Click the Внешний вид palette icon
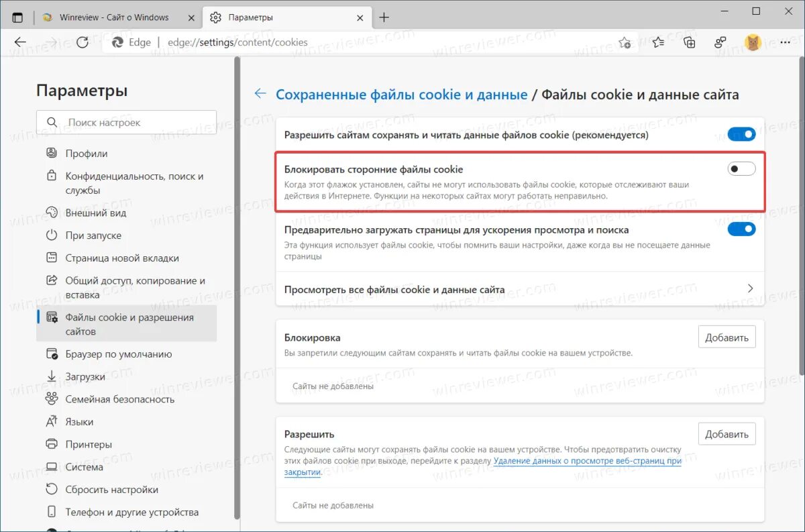The width and height of the screenshot is (805, 532). [52, 213]
